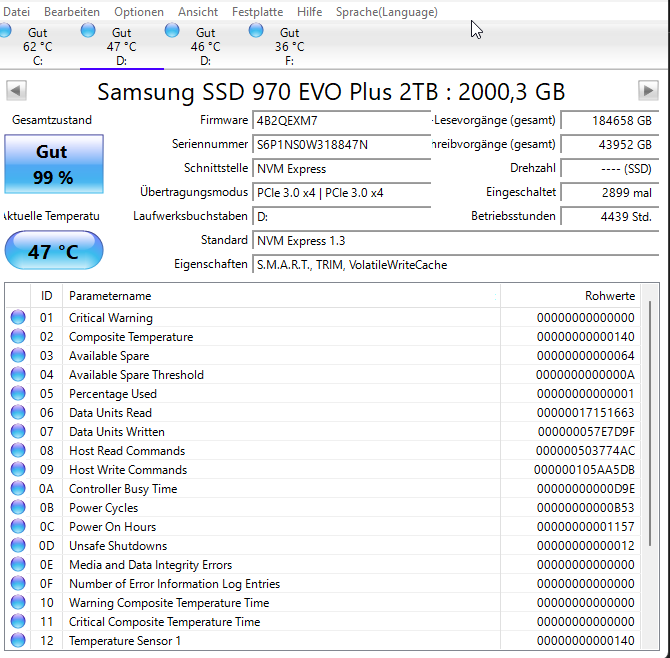Go to previous disk with left arrow

tap(16, 91)
